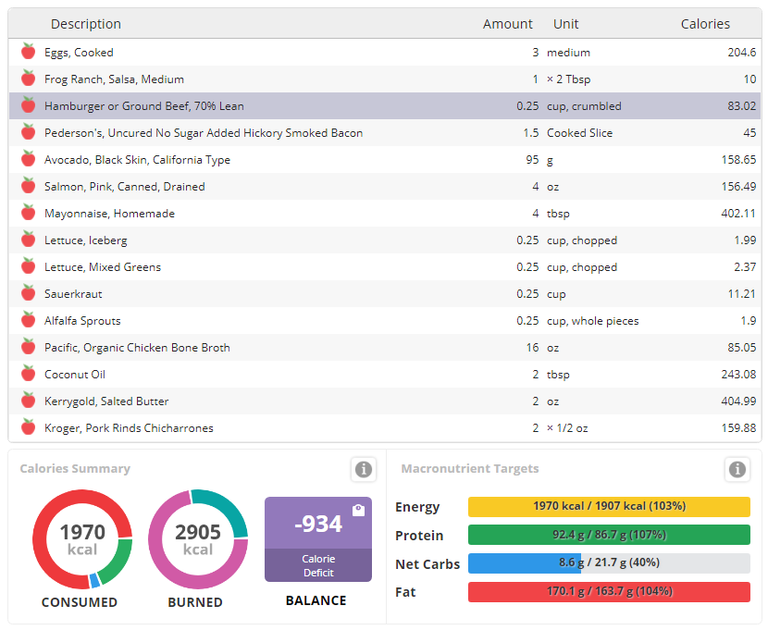Select the "Alfalfa Sprouts" description
Image resolution: width=768 pixels, height=629 pixels.
pos(82,321)
